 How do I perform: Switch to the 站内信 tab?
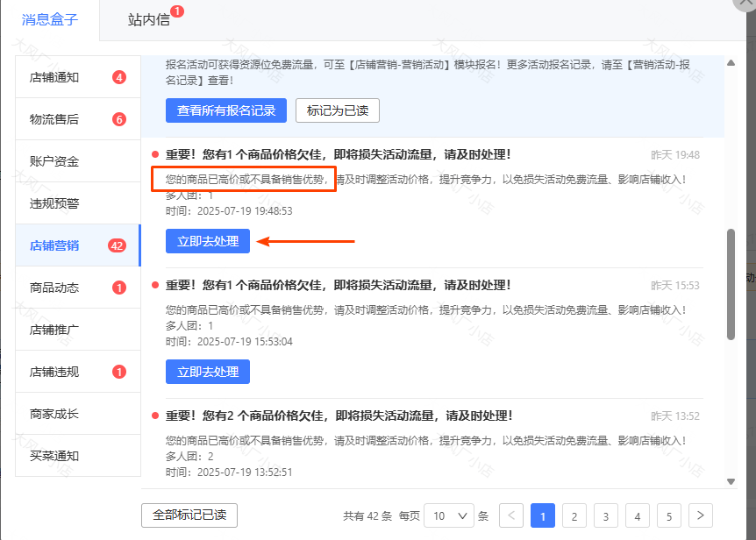tap(149, 19)
